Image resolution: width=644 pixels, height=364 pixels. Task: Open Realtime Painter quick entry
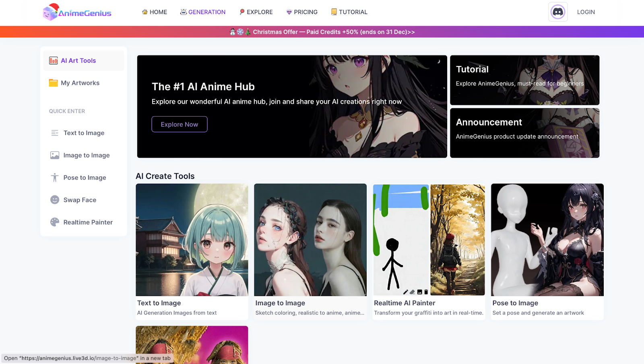pyautogui.click(x=84, y=222)
